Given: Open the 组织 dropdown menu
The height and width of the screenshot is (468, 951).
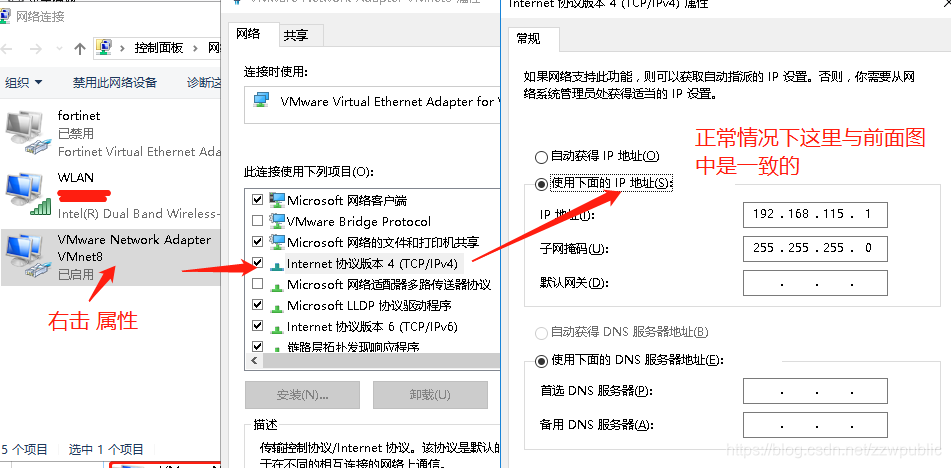Looking at the screenshot, I should pyautogui.click(x=24, y=82).
